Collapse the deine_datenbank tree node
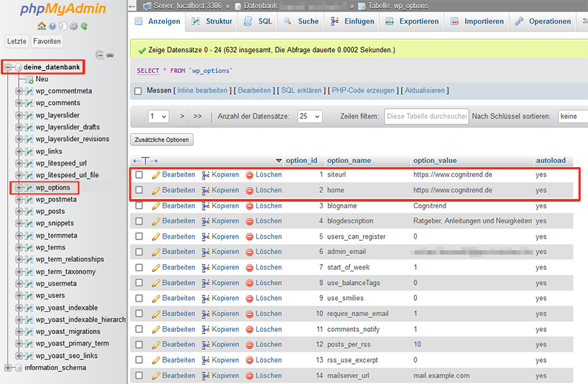The image size is (588, 384). (8, 67)
